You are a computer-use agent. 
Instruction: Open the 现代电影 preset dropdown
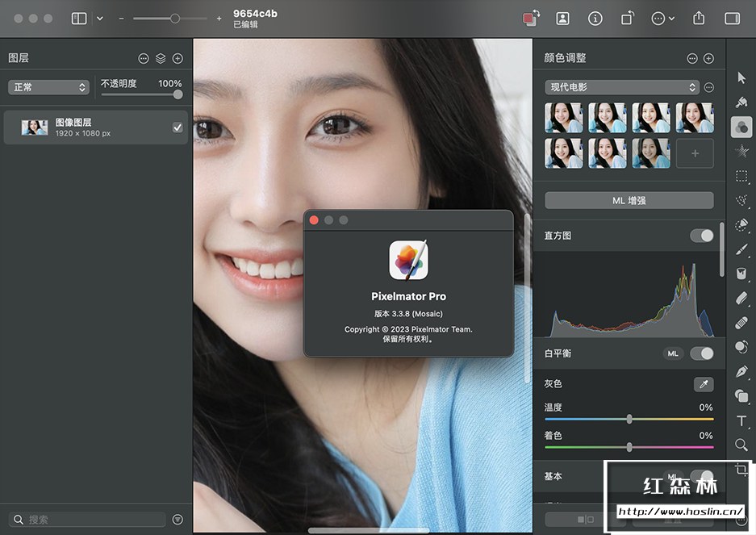tap(621, 87)
